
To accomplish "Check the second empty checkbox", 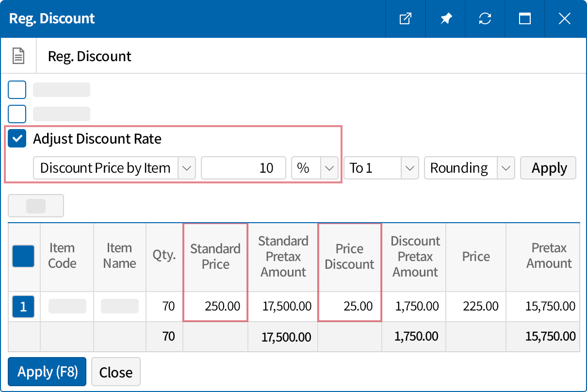I will pos(17,114).
